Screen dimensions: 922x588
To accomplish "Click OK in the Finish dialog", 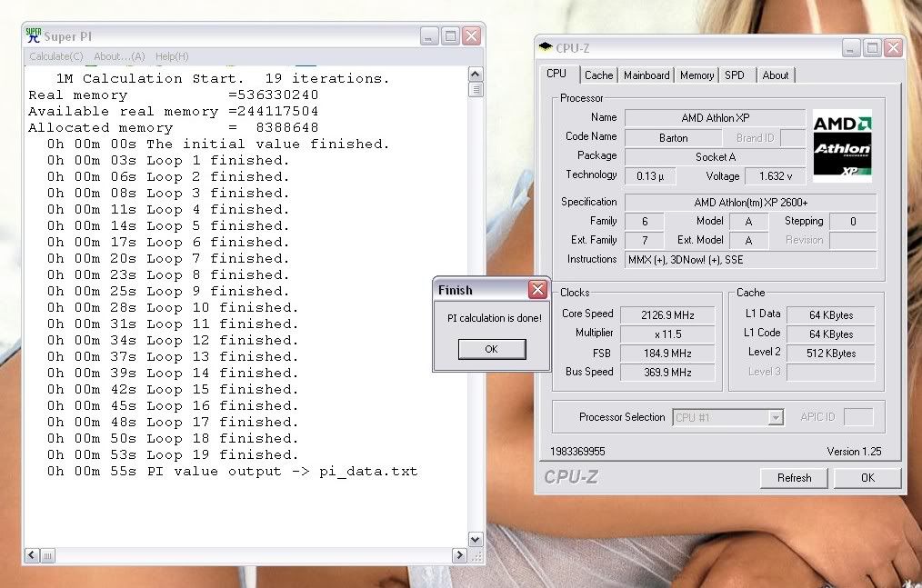I will coord(492,349).
